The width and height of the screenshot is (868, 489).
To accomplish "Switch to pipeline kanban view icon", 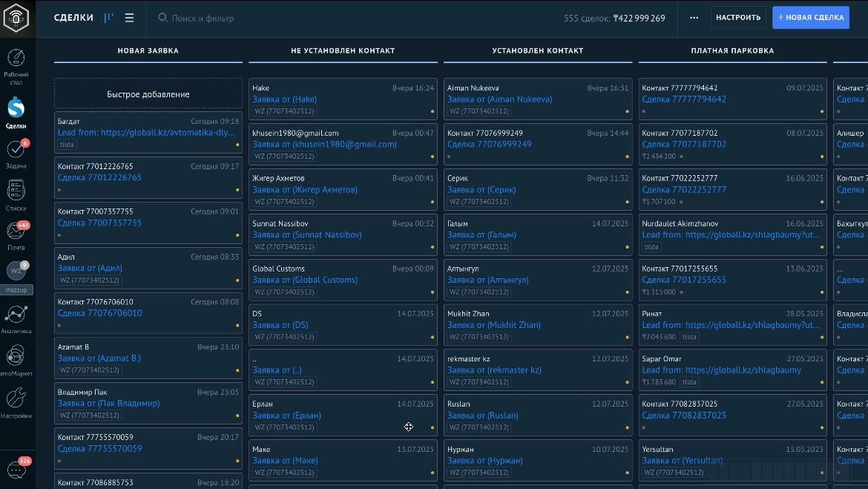I will [x=108, y=18].
